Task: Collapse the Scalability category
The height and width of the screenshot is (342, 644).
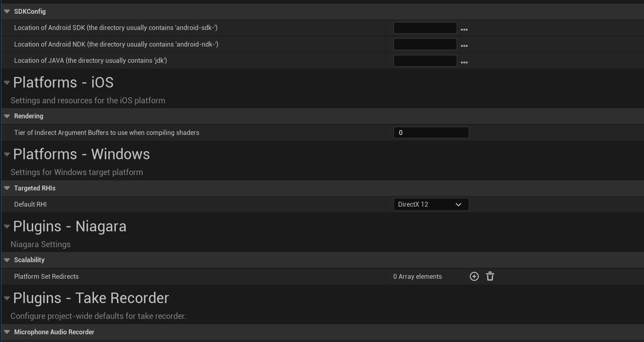Action: (x=7, y=260)
